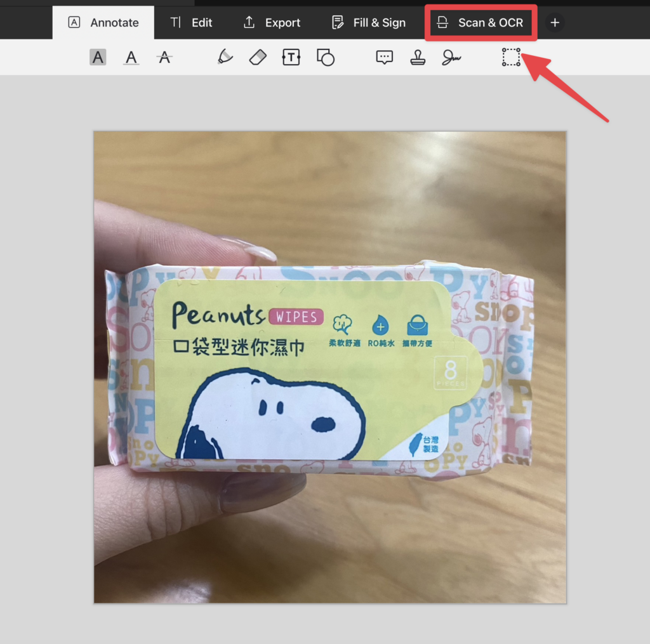The image size is (650, 644).
Task: Switch to Scan & OCR tab
Action: tap(481, 22)
